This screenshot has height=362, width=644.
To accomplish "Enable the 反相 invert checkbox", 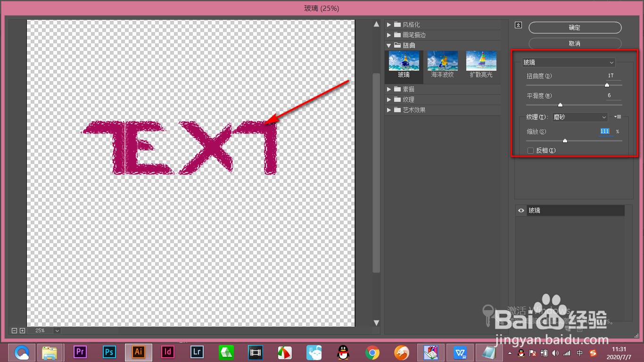I will pyautogui.click(x=530, y=150).
